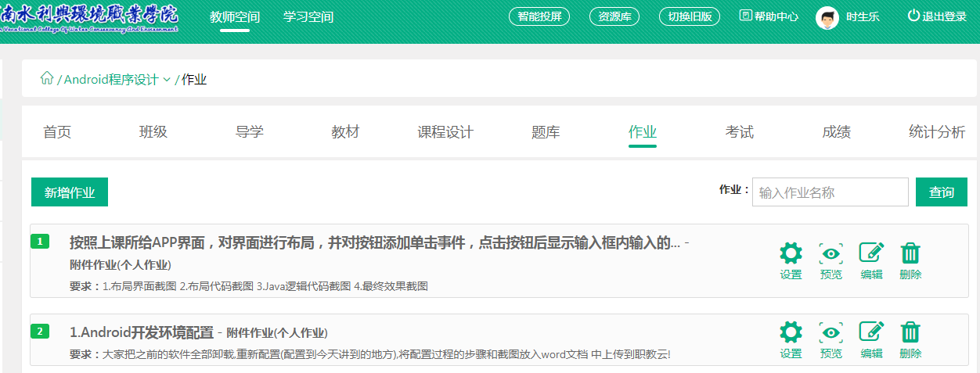The image size is (980, 373).
Task: Select the 统计分析 tab
Action: [x=936, y=132]
